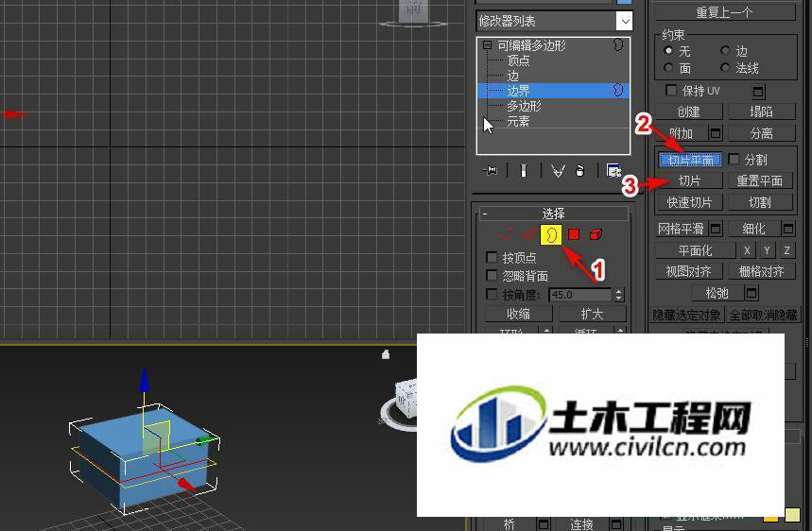The image size is (812, 531).
Task: Click 切片 button
Action: 689,180
